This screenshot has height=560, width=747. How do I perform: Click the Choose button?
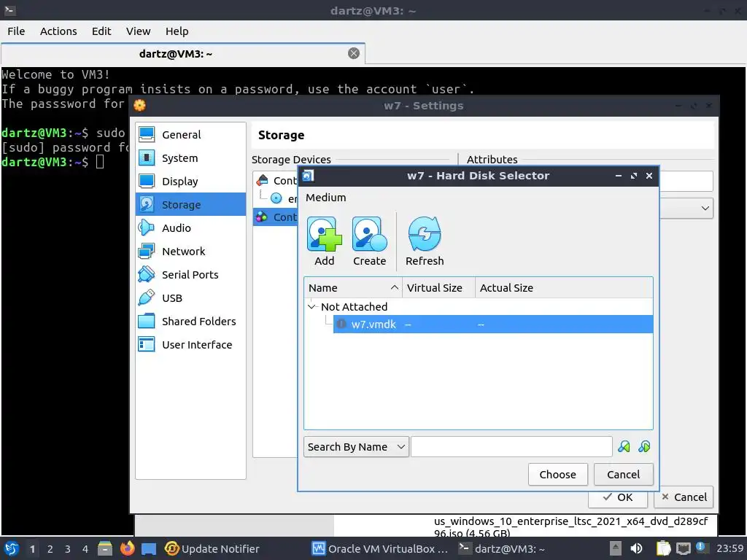tap(557, 474)
